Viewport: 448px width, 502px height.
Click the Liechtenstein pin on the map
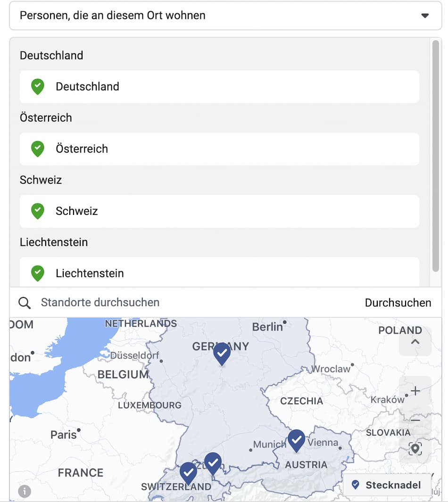(213, 463)
